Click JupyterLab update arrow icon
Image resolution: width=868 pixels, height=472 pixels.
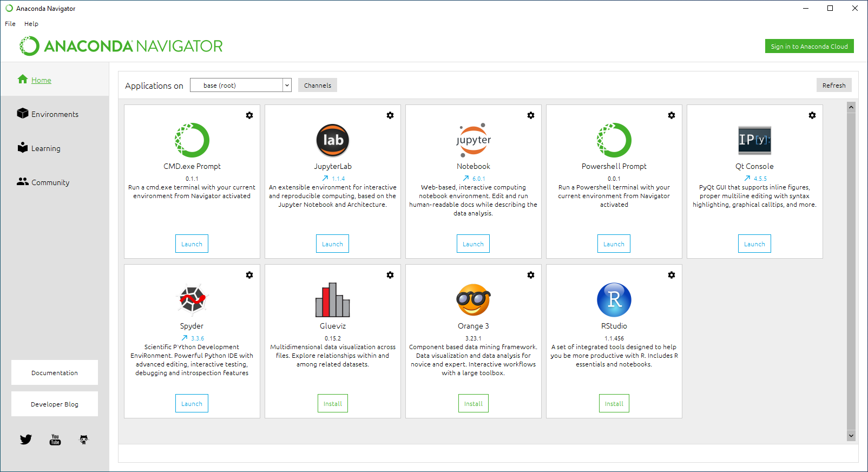tap(325, 178)
